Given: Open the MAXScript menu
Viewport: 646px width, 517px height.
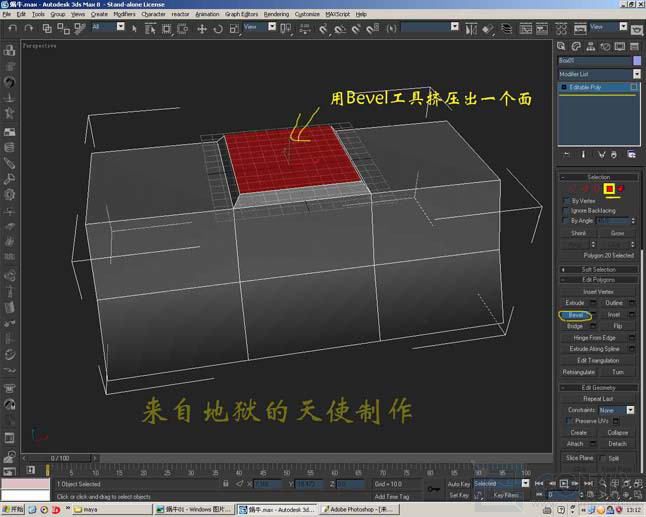Looking at the screenshot, I should [337, 14].
